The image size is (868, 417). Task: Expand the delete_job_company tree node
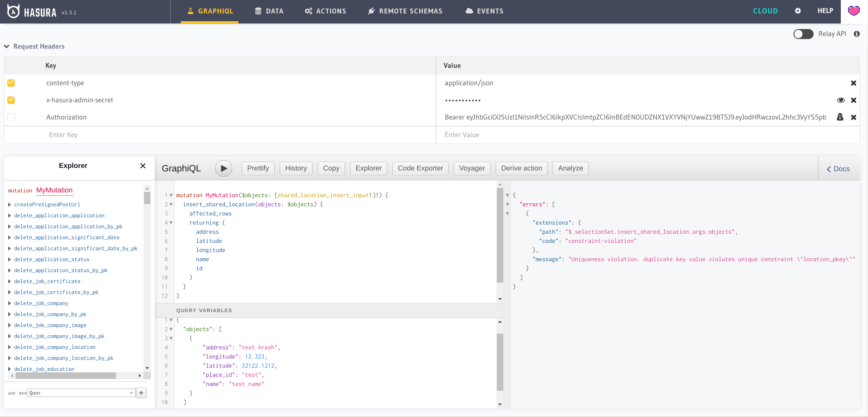tap(9, 303)
